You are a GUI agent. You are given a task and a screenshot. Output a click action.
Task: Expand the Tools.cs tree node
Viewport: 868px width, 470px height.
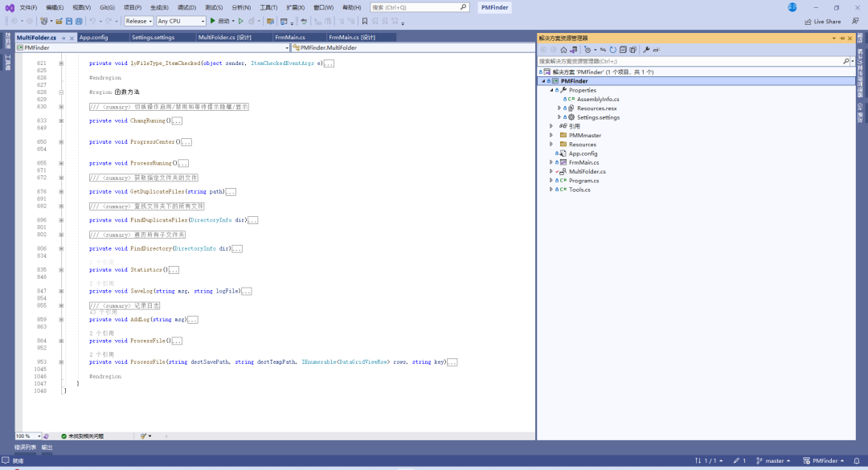pos(551,190)
